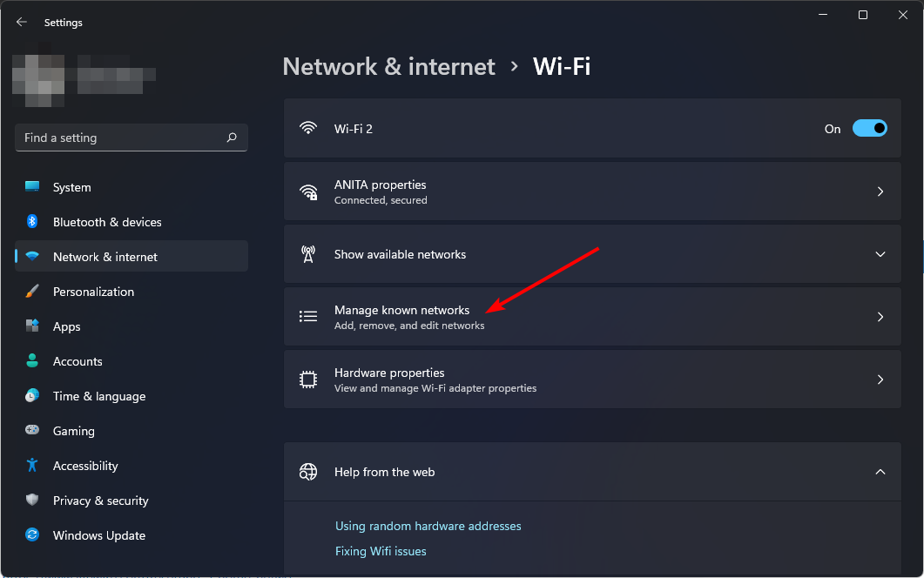Click the Network & internet breadcrumb title
Screen dimensions: 924x578
(389, 66)
